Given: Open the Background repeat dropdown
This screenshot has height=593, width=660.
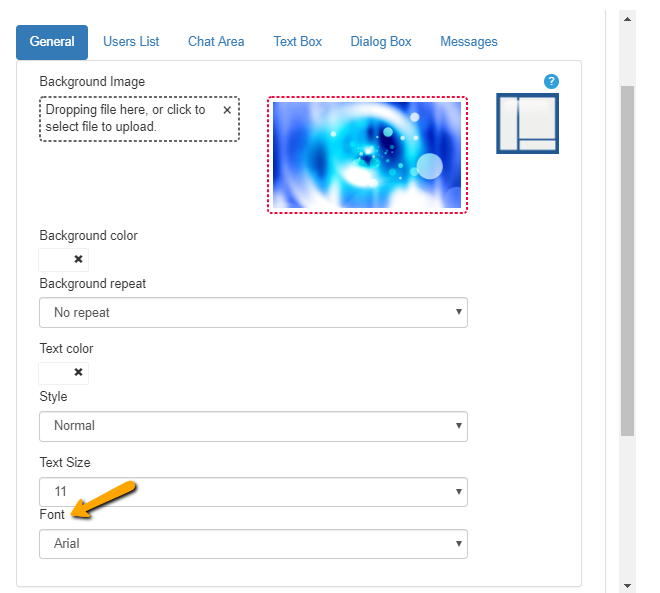Looking at the screenshot, I should 253,312.
